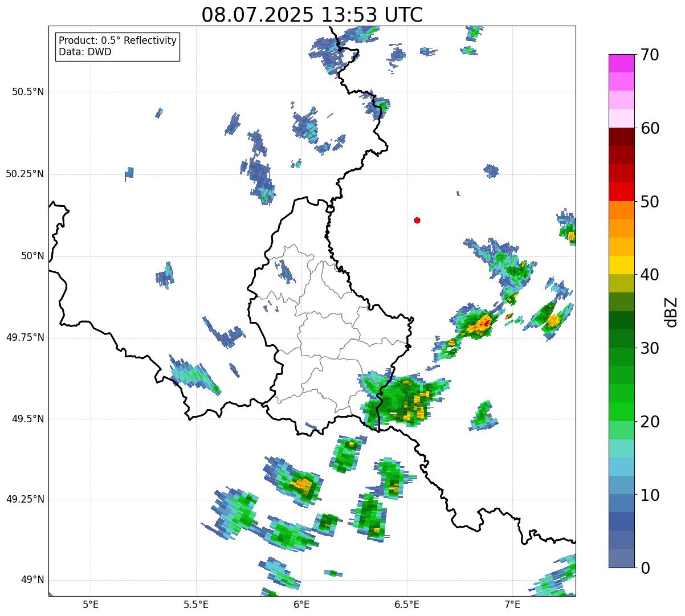The image size is (685, 616).
Task: Click the title '08.07.2025 13:53 UTC'
Action: click(312, 14)
